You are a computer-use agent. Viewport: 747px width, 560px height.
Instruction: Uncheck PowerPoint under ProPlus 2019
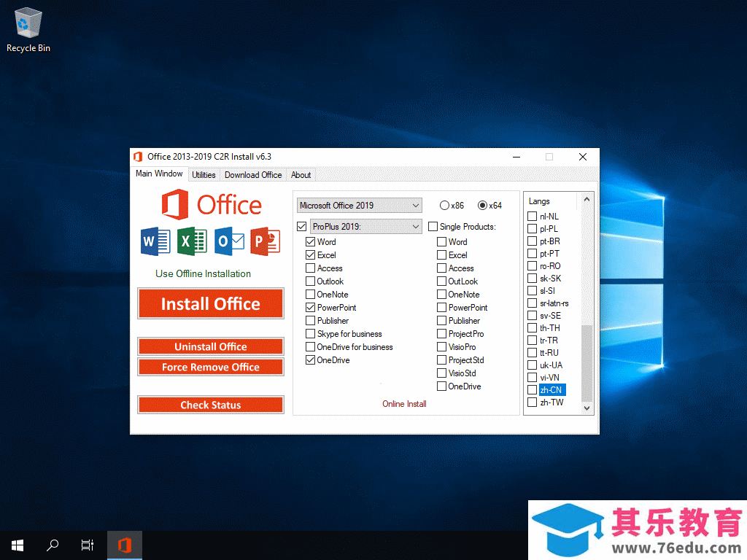pyautogui.click(x=310, y=308)
